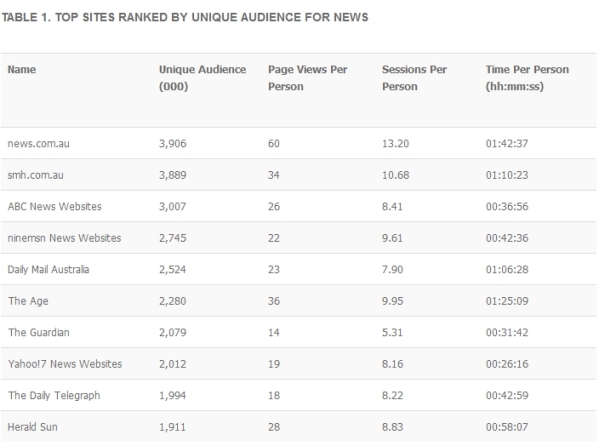Select the 'Unique Audience (000)' column header
Image resolution: width=600 pixels, height=446 pixels.
[x=202, y=78]
